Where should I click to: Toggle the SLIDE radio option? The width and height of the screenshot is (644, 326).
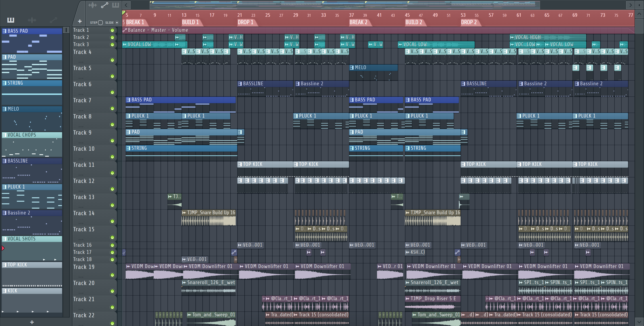117,23
